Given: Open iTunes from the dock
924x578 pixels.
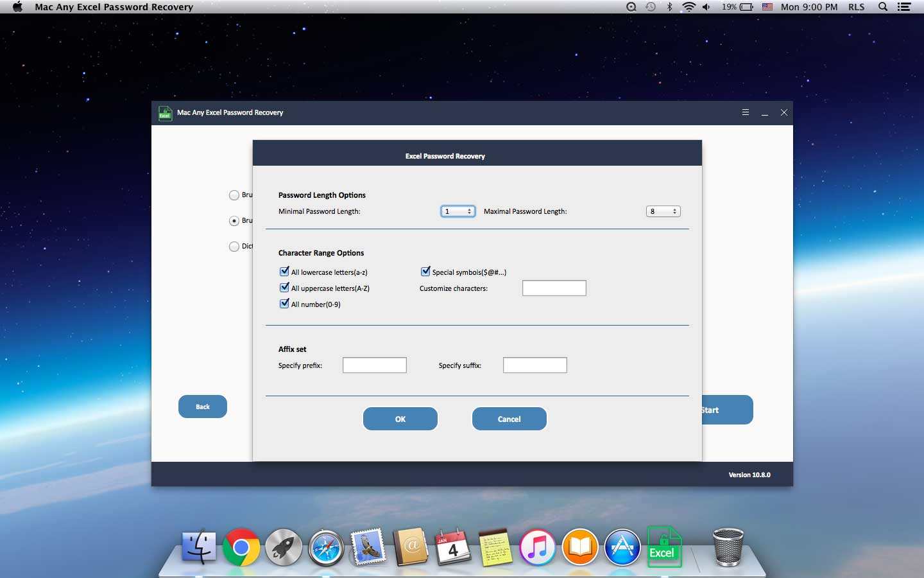Looking at the screenshot, I should tap(537, 548).
